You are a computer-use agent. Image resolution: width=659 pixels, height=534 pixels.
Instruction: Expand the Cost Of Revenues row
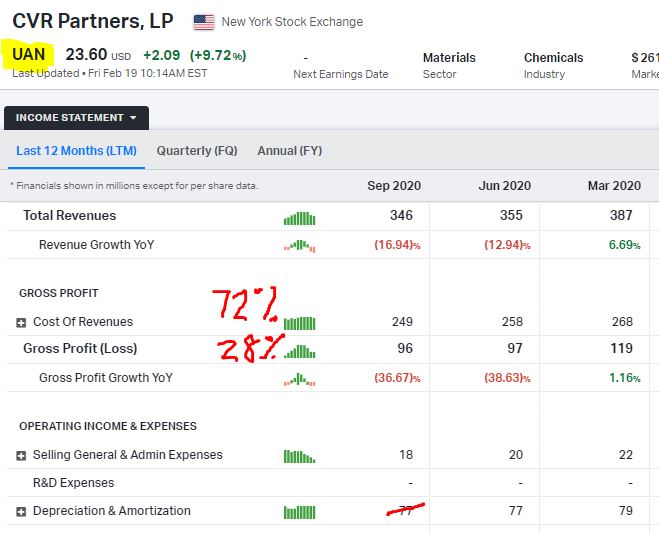coord(22,323)
